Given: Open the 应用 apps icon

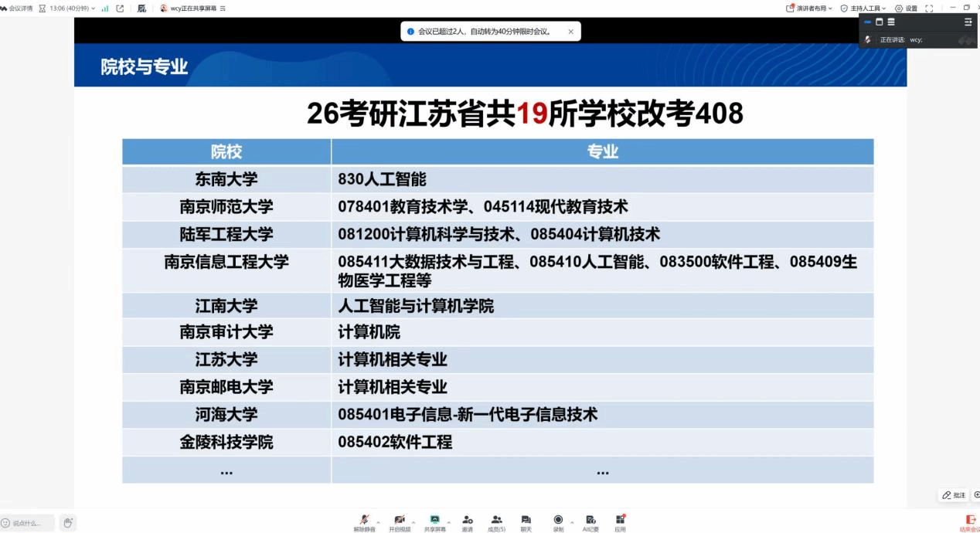Looking at the screenshot, I should click(x=620, y=521).
